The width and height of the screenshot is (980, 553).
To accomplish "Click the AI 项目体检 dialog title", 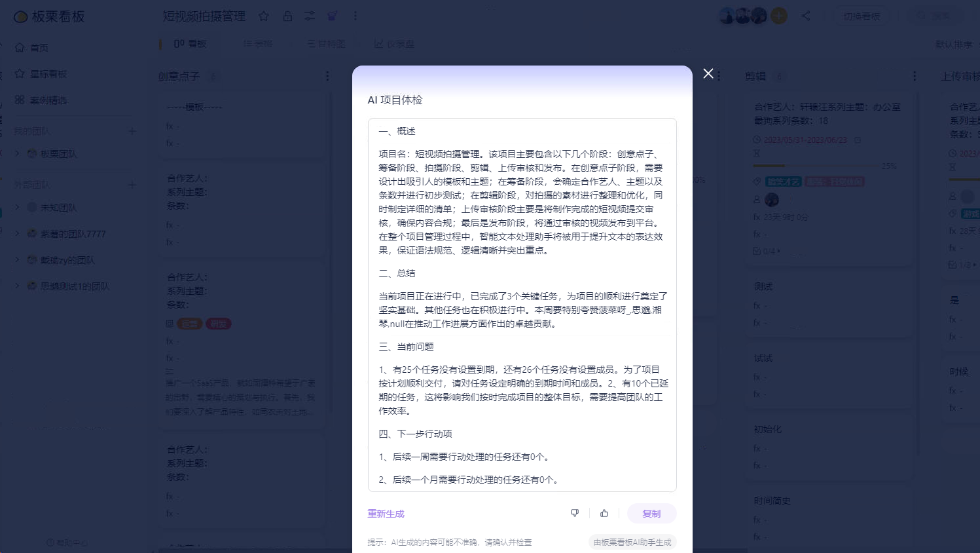I will (x=395, y=100).
